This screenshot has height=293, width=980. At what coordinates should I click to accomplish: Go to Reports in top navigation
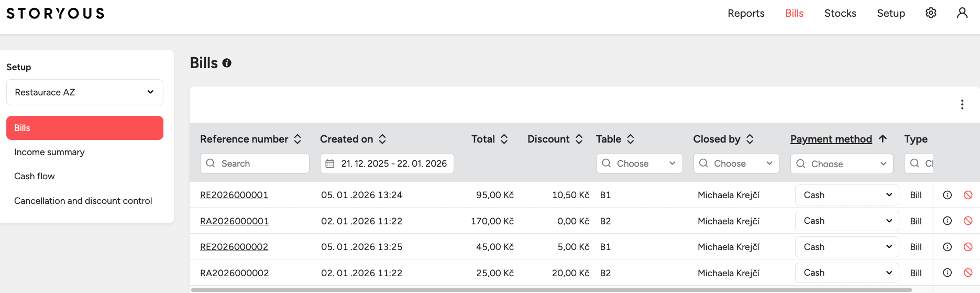(x=746, y=13)
